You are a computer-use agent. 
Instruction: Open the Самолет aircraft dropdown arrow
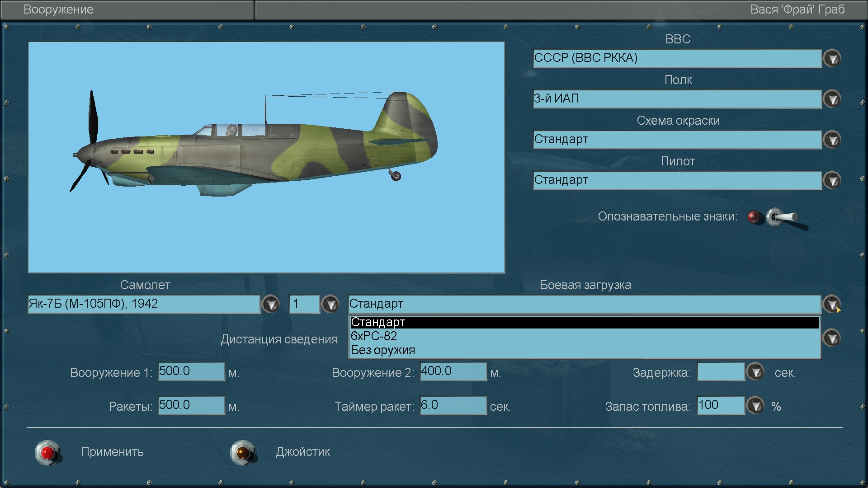(x=271, y=304)
